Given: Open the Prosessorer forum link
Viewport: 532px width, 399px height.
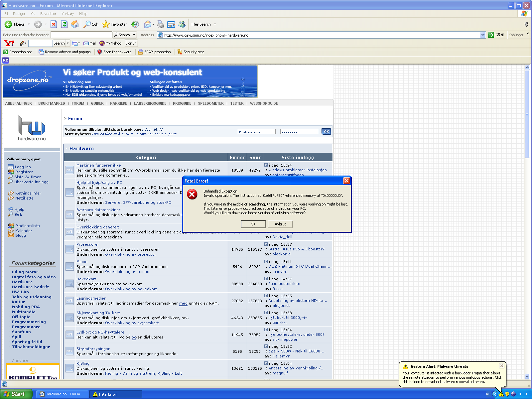Looking at the screenshot, I should click(88, 244).
